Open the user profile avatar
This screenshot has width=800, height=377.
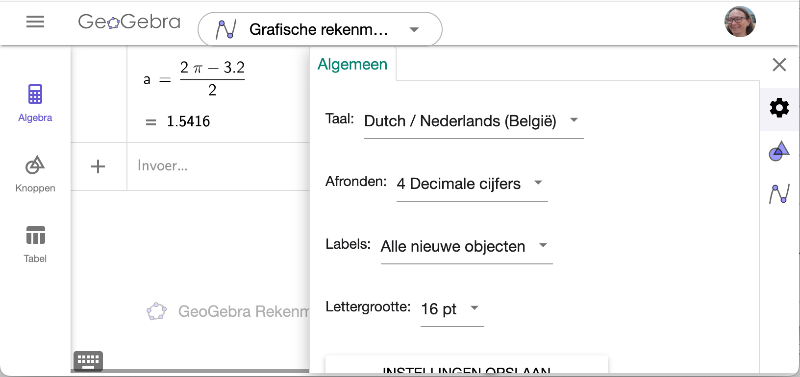tap(740, 21)
